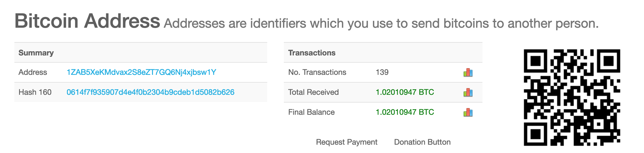Click the QR code image

[x=572, y=98]
